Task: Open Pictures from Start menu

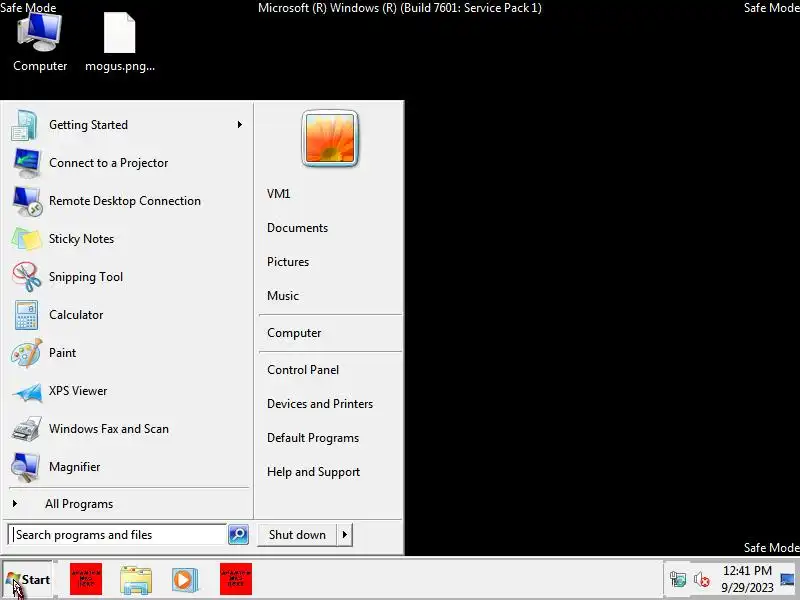Action: click(x=288, y=262)
